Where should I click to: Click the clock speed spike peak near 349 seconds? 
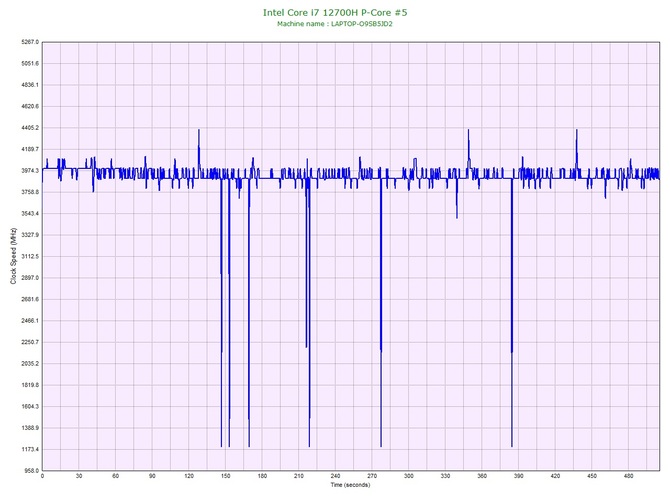468,130
